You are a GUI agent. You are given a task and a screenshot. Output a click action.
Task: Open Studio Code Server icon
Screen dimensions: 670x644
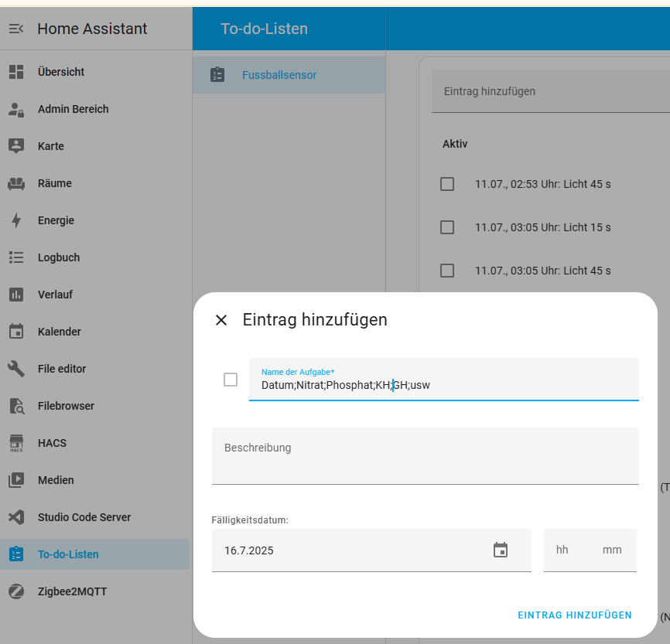pyautogui.click(x=16, y=517)
